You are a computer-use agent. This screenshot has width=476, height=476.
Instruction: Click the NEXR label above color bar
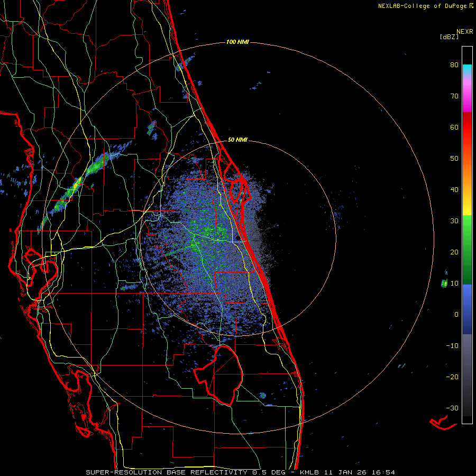tap(465, 32)
